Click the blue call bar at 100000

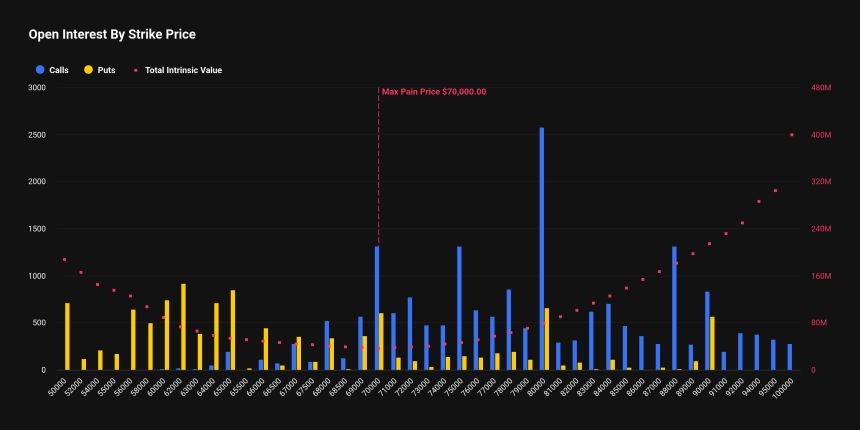[789, 357]
